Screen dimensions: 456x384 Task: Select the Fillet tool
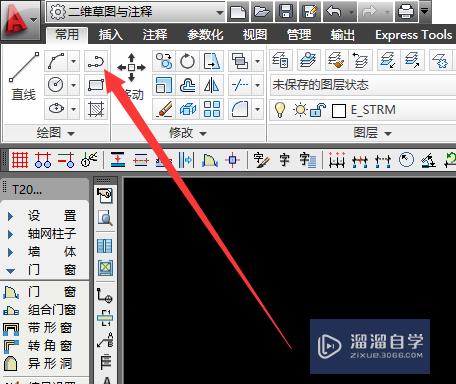pyautogui.click(x=240, y=109)
